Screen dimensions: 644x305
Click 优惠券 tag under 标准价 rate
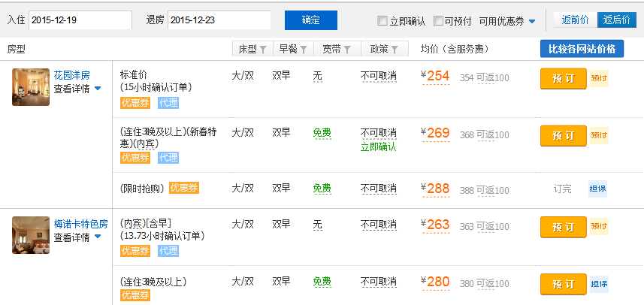point(136,103)
